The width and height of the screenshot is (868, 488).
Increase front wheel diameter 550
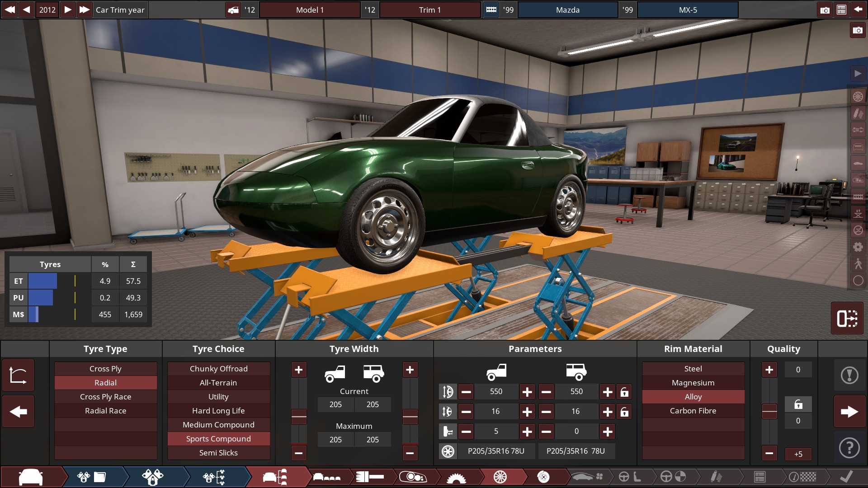(527, 392)
